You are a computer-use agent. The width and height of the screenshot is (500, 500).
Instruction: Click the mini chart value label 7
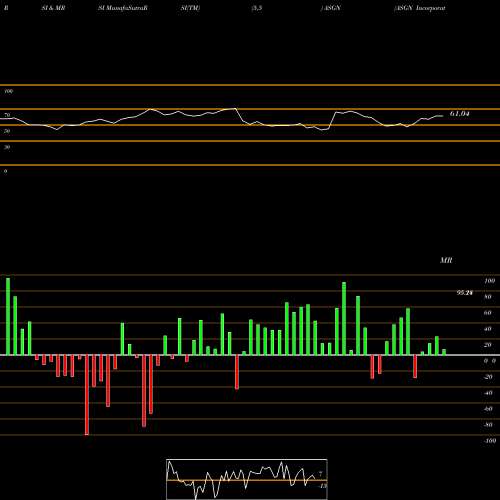pos(321,473)
